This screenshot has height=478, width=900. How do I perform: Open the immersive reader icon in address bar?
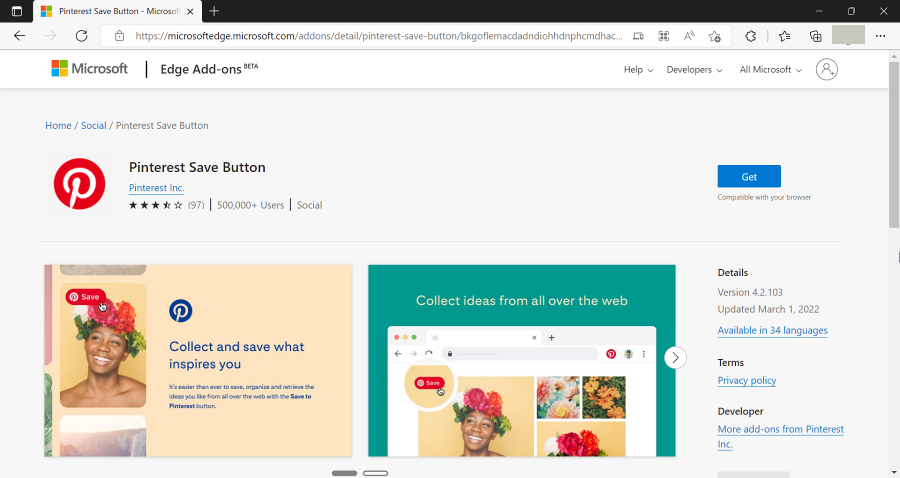coord(638,36)
